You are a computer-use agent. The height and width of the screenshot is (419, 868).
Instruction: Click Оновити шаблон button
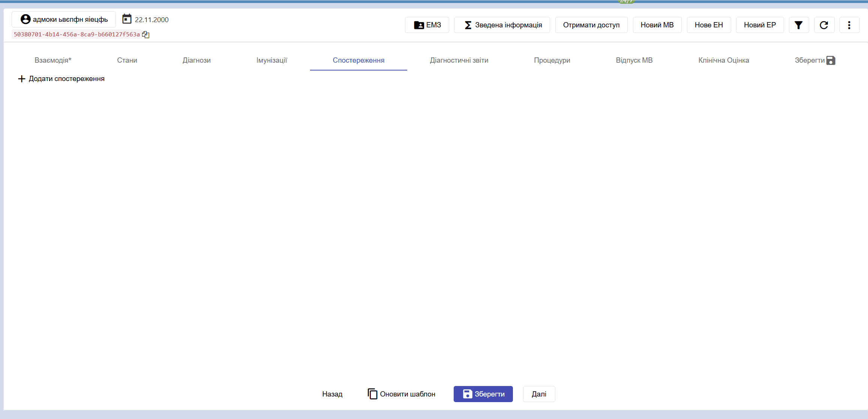click(x=401, y=394)
